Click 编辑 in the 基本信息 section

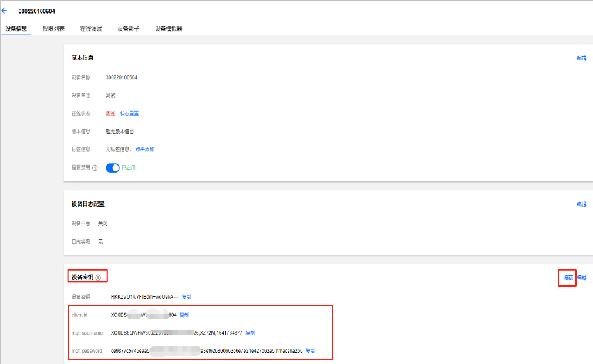point(581,58)
